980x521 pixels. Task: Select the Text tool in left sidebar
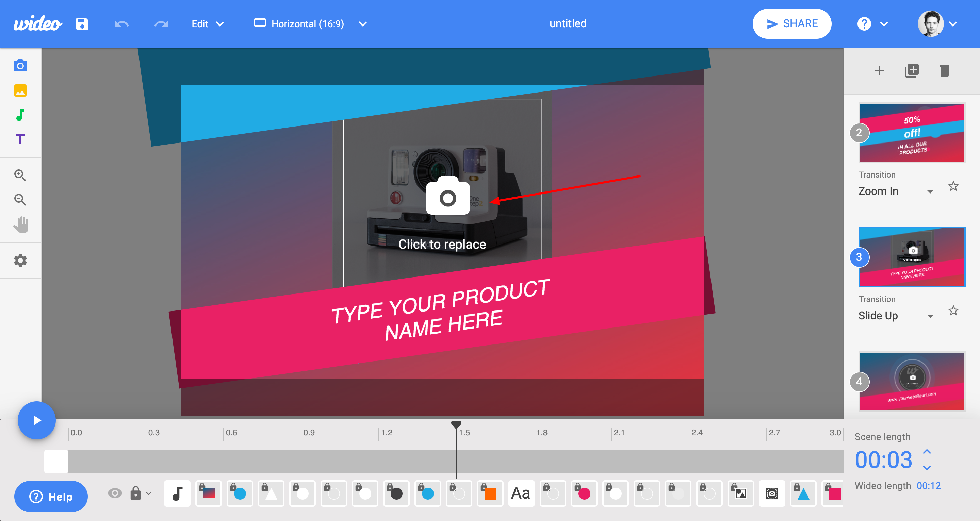[x=20, y=139]
